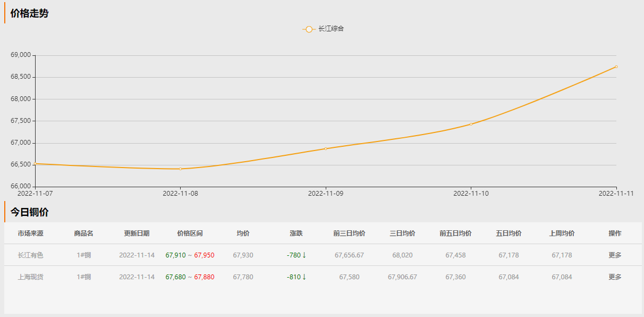Click the 五日均价 column header

click(x=509, y=233)
